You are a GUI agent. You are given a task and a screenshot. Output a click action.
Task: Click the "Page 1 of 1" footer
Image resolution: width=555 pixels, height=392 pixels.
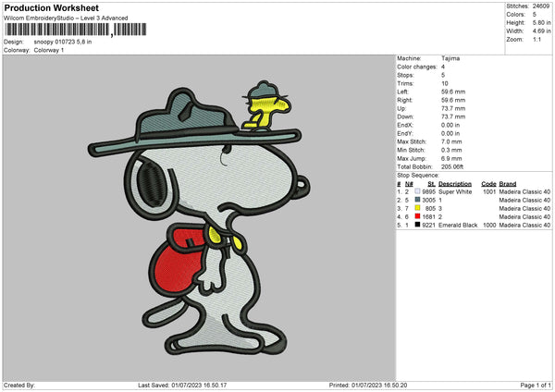(x=536, y=386)
